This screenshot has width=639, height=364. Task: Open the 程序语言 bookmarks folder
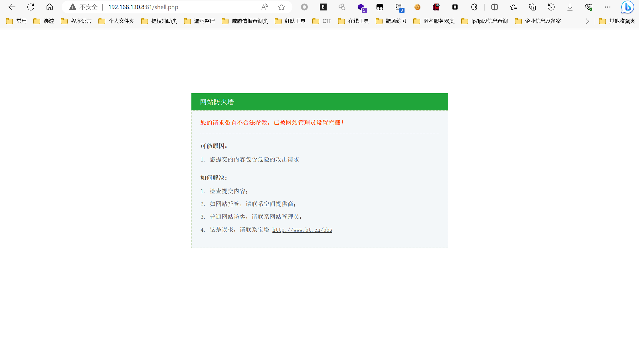pos(76,21)
